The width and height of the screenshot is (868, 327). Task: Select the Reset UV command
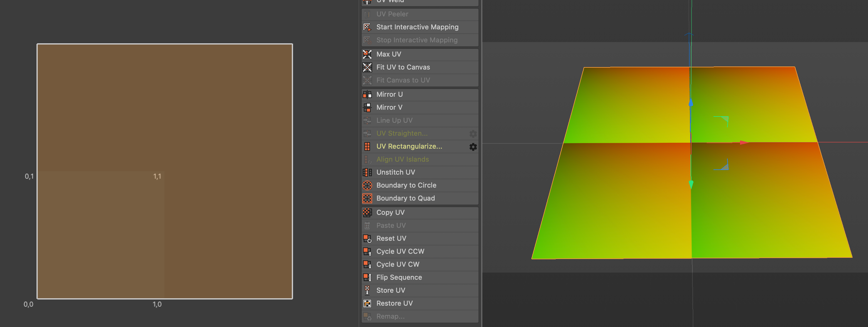(x=391, y=238)
